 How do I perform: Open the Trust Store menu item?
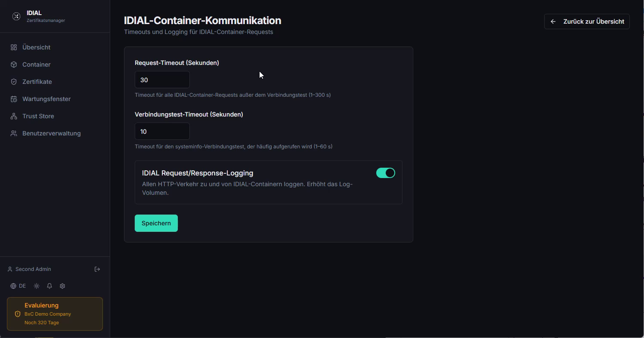pos(55,116)
